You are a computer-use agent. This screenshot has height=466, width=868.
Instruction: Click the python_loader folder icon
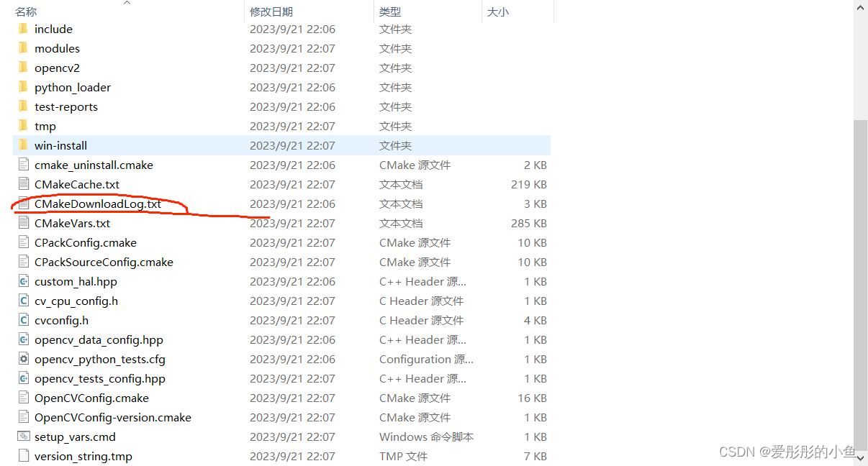23,87
